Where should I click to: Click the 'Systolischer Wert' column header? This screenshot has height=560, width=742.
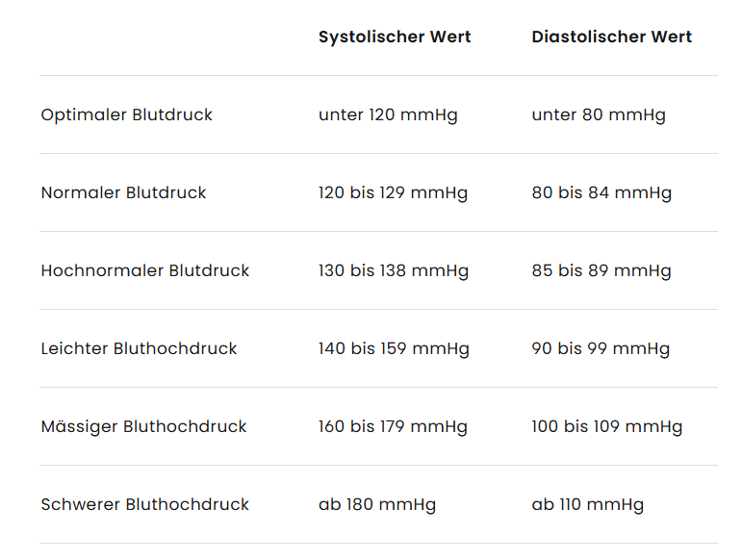click(x=395, y=38)
